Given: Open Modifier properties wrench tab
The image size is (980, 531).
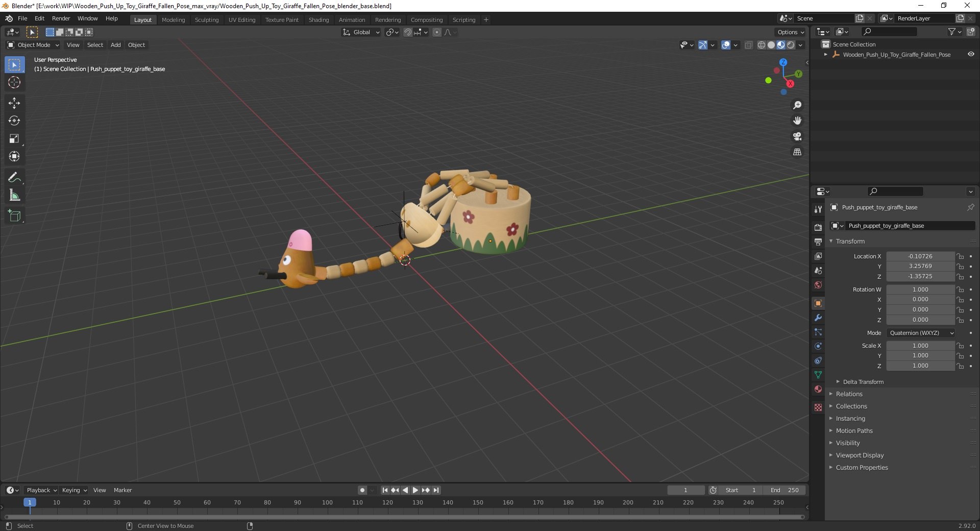Looking at the screenshot, I should 818,318.
